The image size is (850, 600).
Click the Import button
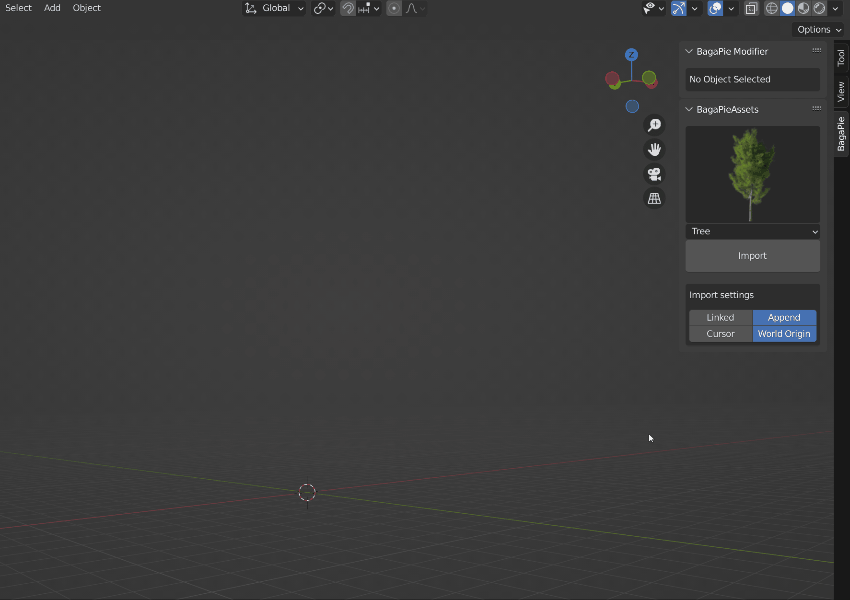coord(752,256)
